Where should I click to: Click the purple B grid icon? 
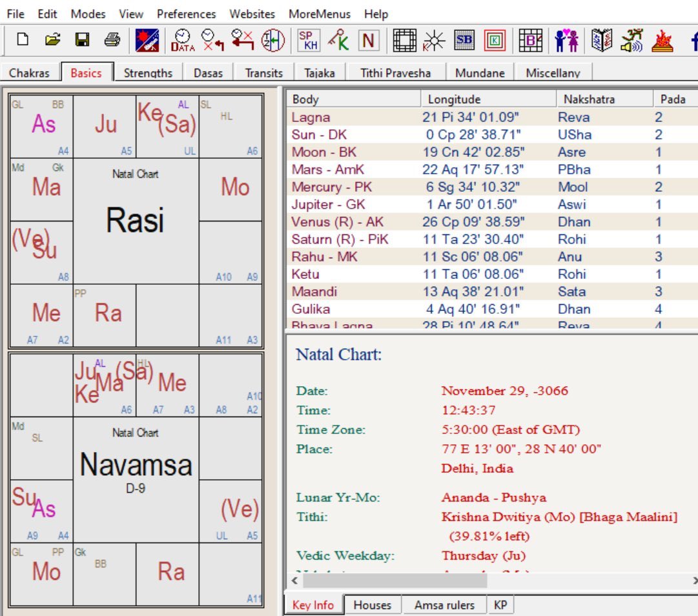tap(531, 40)
